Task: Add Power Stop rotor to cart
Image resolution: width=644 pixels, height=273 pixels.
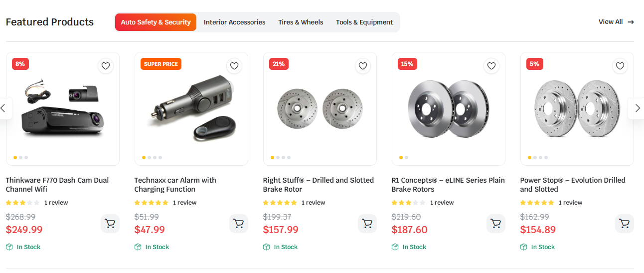Action: pyautogui.click(x=625, y=224)
